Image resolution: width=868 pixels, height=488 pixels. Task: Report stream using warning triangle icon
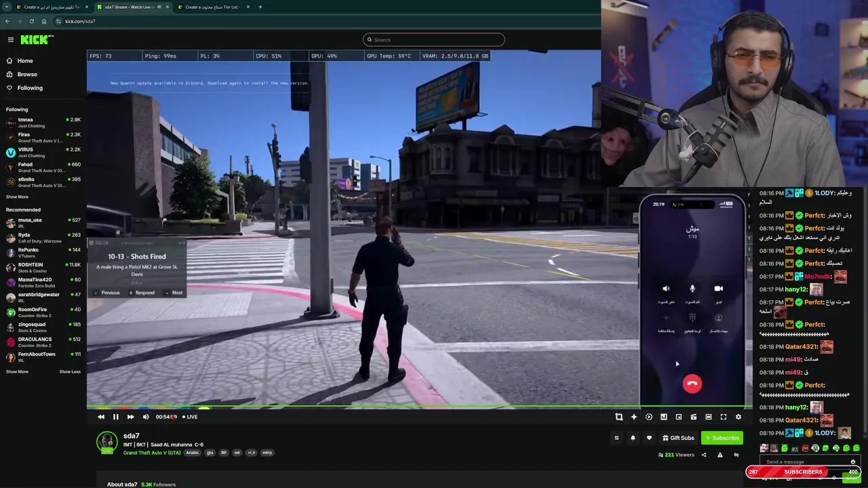(720, 455)
